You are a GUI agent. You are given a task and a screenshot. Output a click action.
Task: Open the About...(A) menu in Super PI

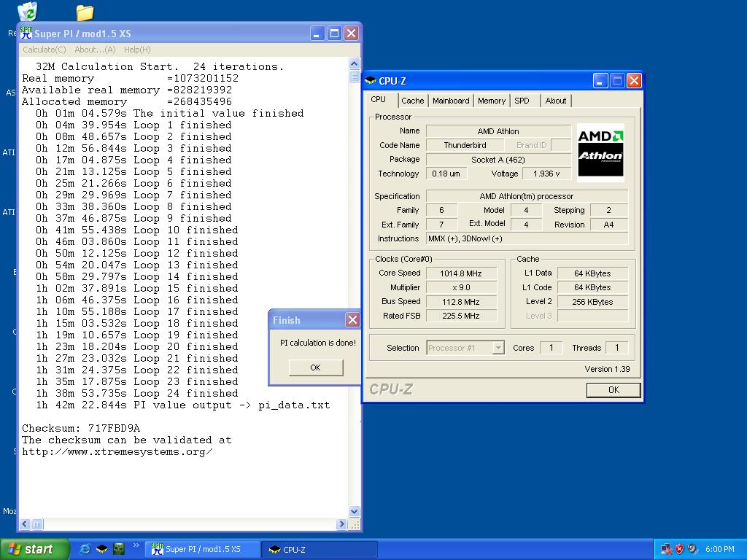click(95, 50)
